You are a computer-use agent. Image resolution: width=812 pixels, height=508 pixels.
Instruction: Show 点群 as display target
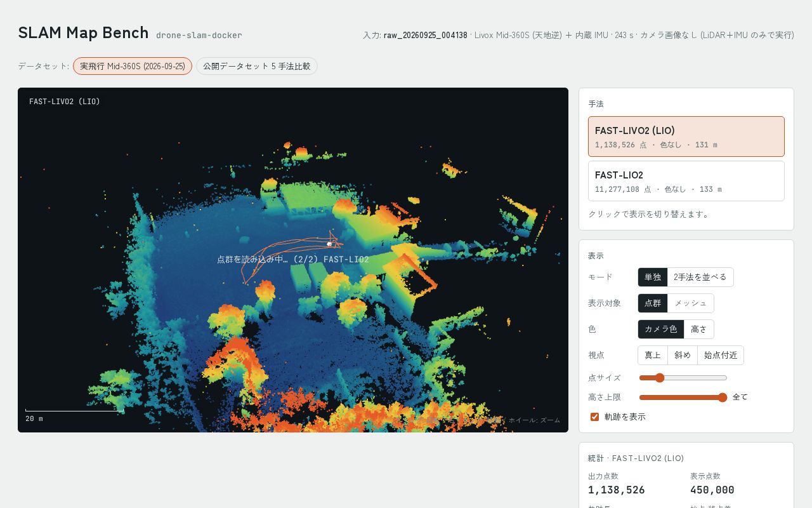[653, 303]
